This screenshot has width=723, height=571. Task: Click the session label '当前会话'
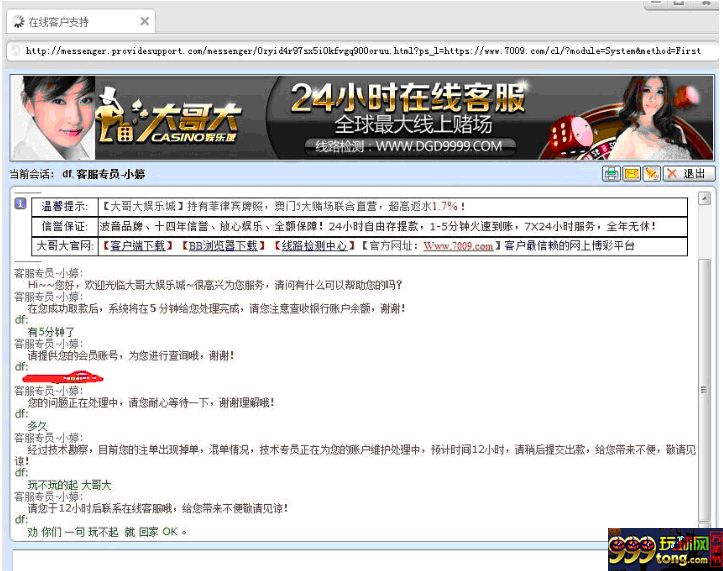[32, 174]
